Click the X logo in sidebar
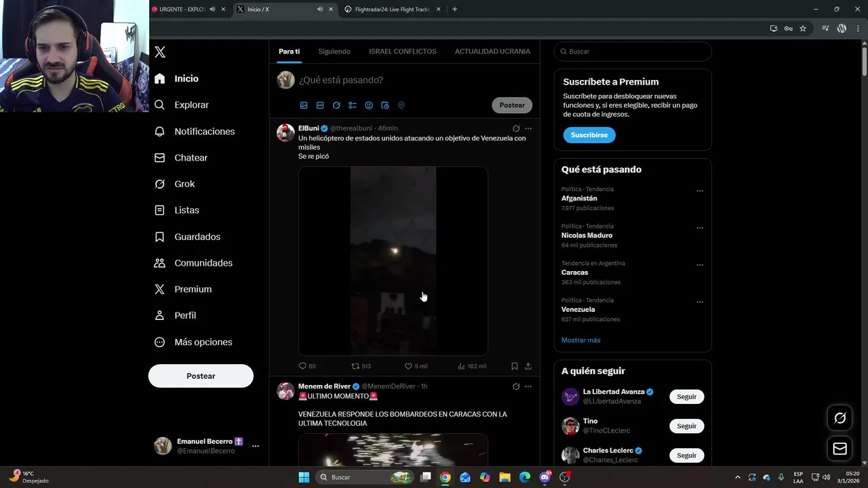This screenshot has width=868, height=488. click(160, 52)
